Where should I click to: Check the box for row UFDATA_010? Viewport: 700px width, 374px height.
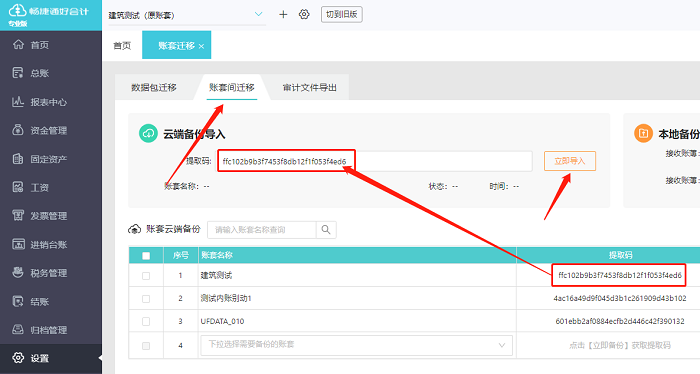(146, 321)
